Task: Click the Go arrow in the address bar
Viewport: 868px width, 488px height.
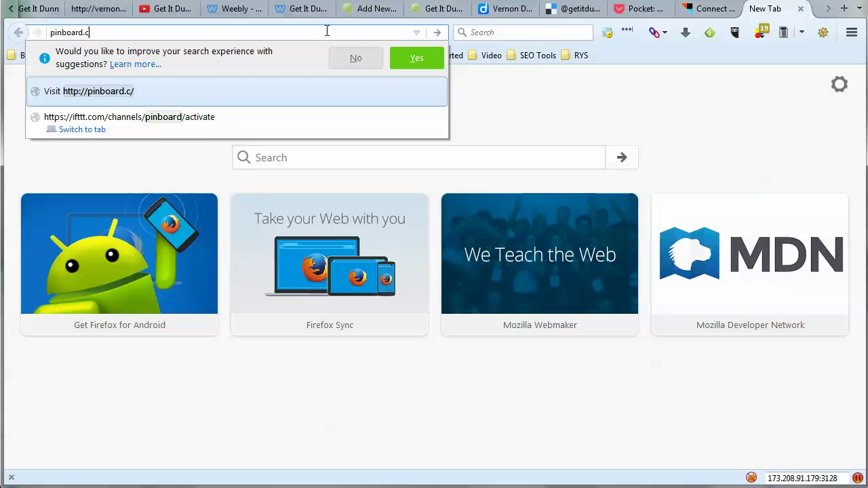Action: (x=437, y=33)
